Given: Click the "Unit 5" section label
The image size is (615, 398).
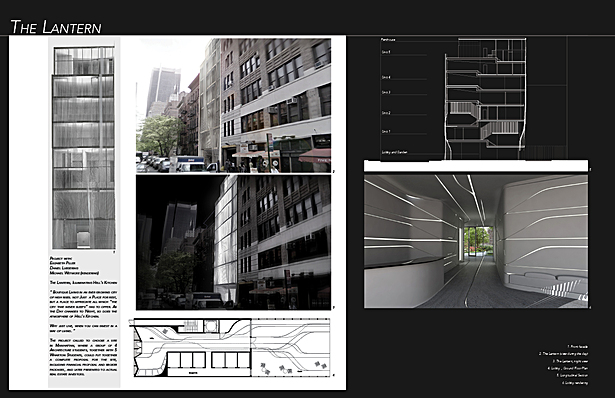Looking at the screenshot, I should [386, 52].
